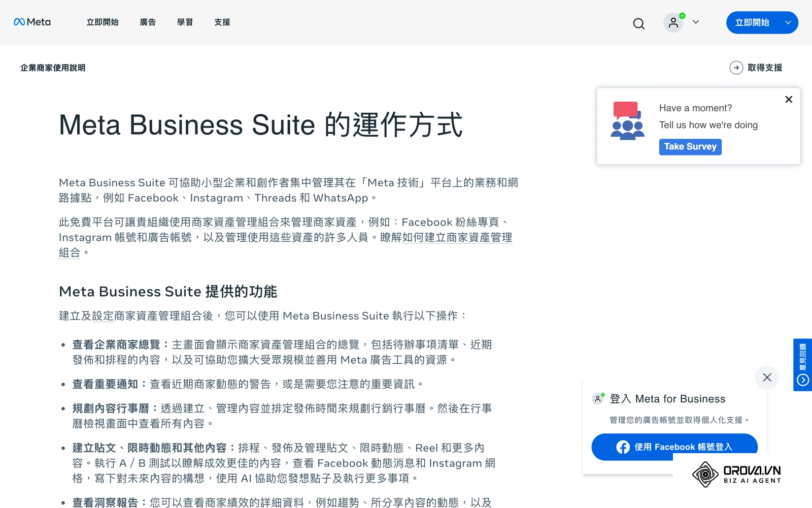Click text Tell us how we're doing
This screenshot has height=508, width=812.
(x=708, y=125)
